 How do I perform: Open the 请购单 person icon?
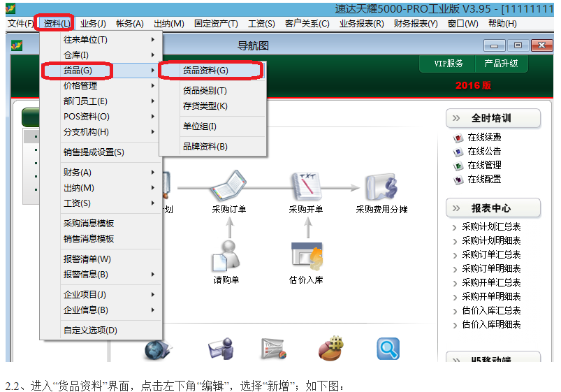pos(226,256)
